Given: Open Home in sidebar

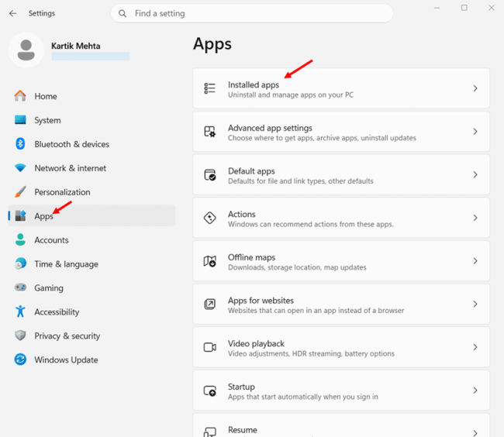Looking at the screenshot, I should click(x=92, y=96).
